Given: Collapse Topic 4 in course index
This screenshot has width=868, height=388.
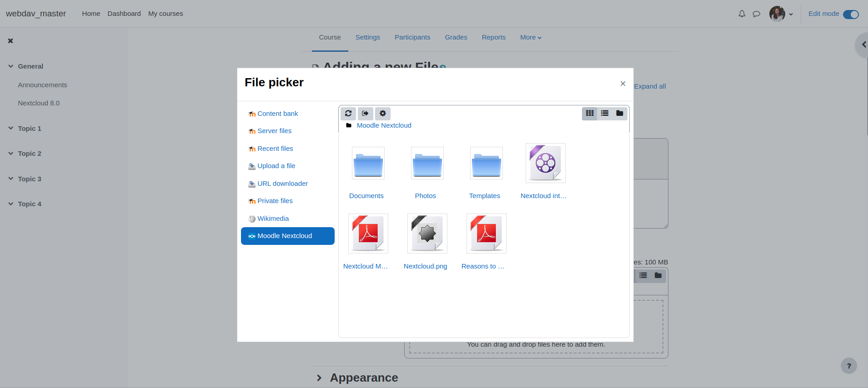Looking at the screenshot, I should (x=11, y=204).
